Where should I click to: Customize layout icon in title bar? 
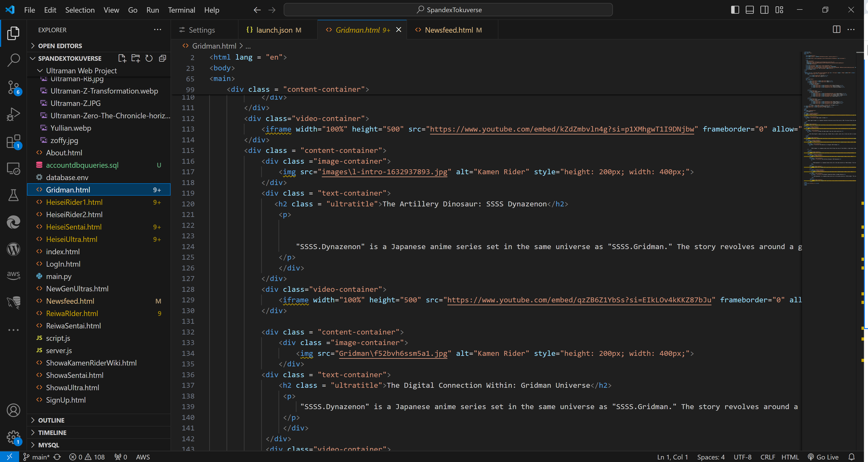(x=779, y=10)
